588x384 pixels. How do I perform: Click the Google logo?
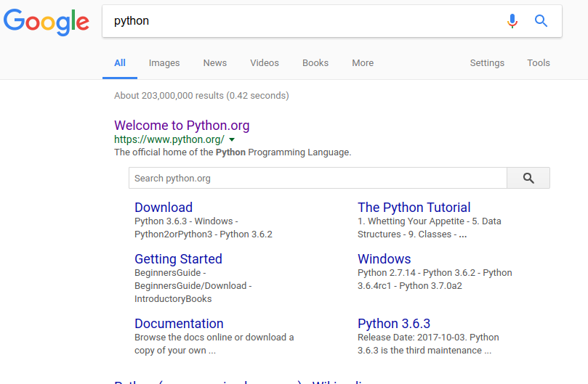pos(47,22)
